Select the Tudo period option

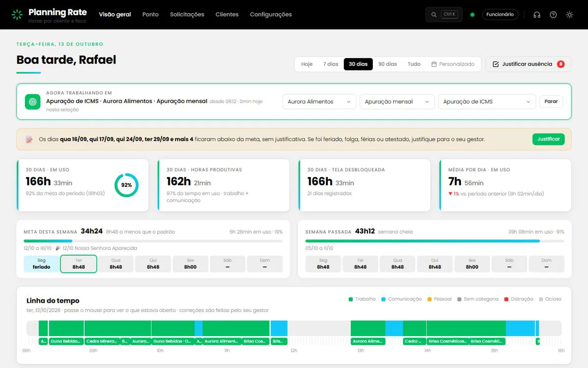coord(414,64)
